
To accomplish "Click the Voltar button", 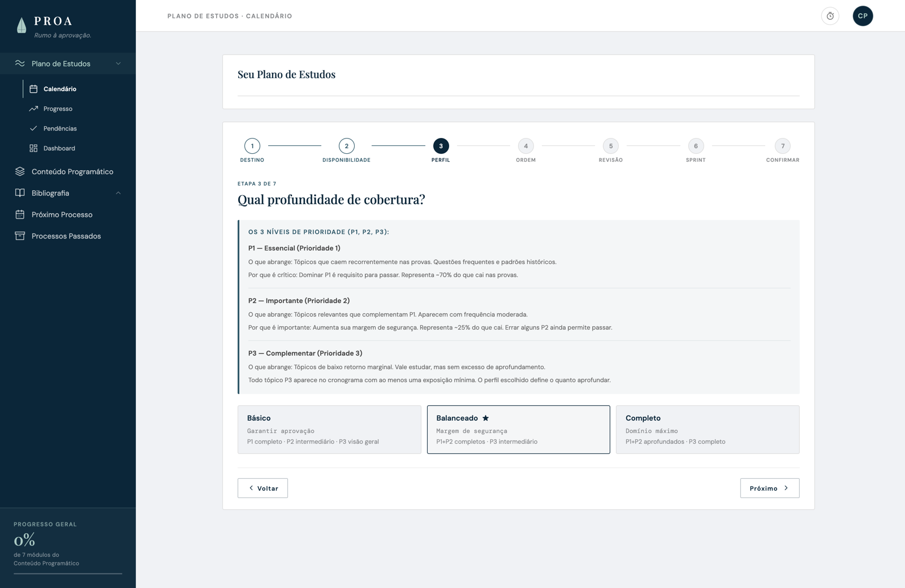I will 262,488.
